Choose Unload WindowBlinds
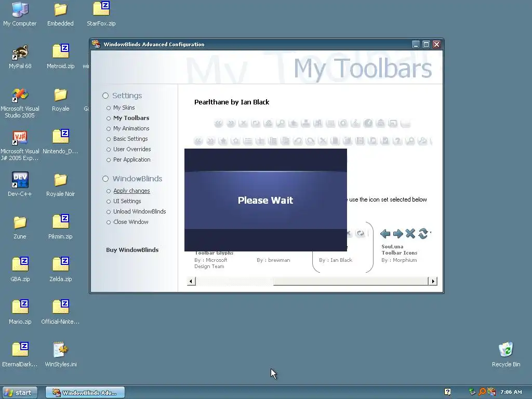This screenshot has height=399, width=532. tap(139, 211)
